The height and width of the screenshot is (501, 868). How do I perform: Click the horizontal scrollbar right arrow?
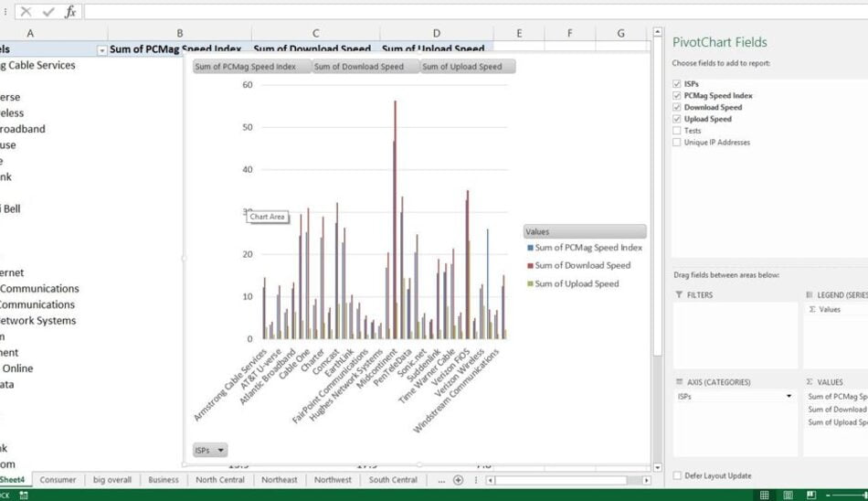(x=646, y=480)
